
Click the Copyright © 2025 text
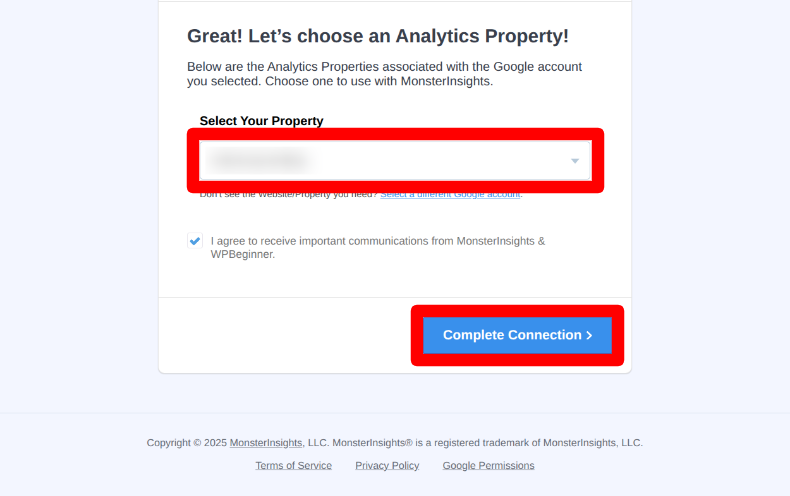pos(187,442)
